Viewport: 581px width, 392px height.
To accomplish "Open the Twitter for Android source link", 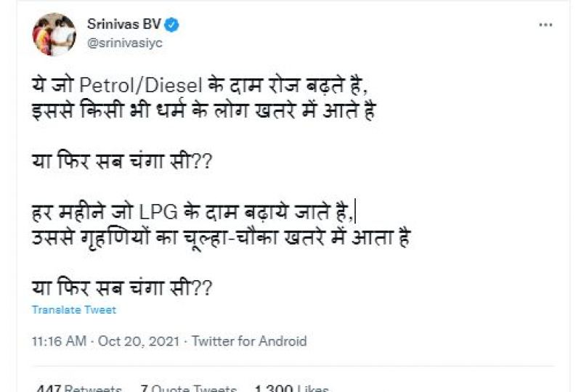I will pyautogui.click(x=251, y=341).
